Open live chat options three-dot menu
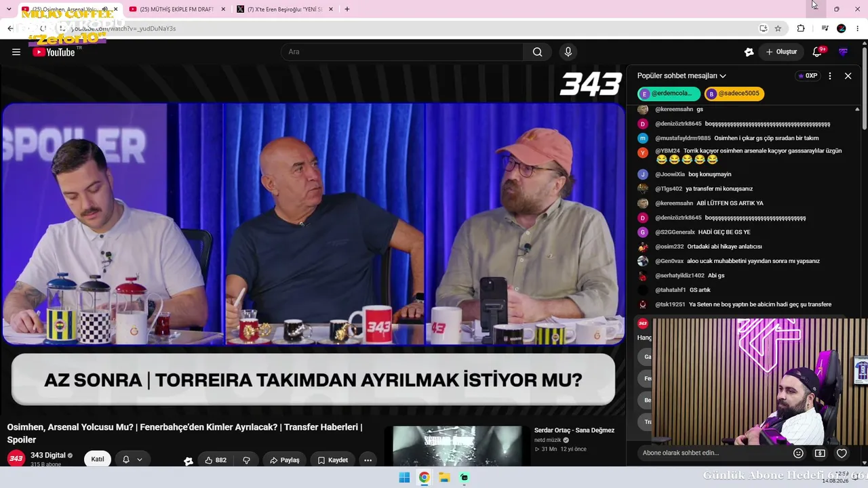 (830, 76)
